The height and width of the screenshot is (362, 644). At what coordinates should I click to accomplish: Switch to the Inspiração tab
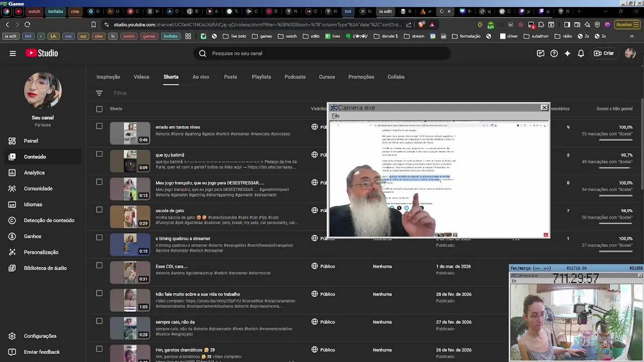108,77
